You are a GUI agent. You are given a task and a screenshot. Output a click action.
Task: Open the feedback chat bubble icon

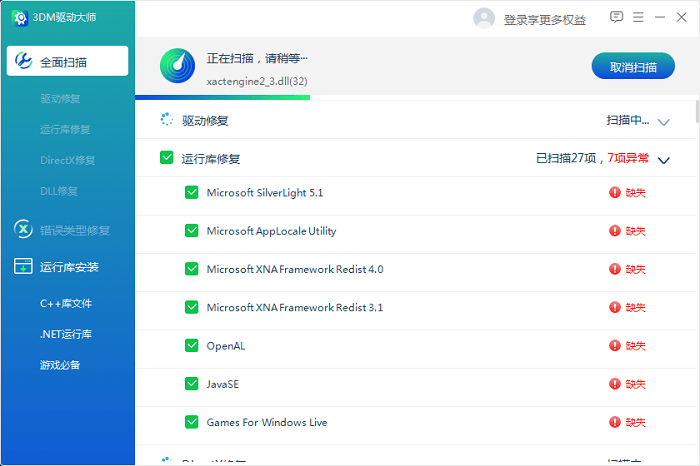point(616,17)
